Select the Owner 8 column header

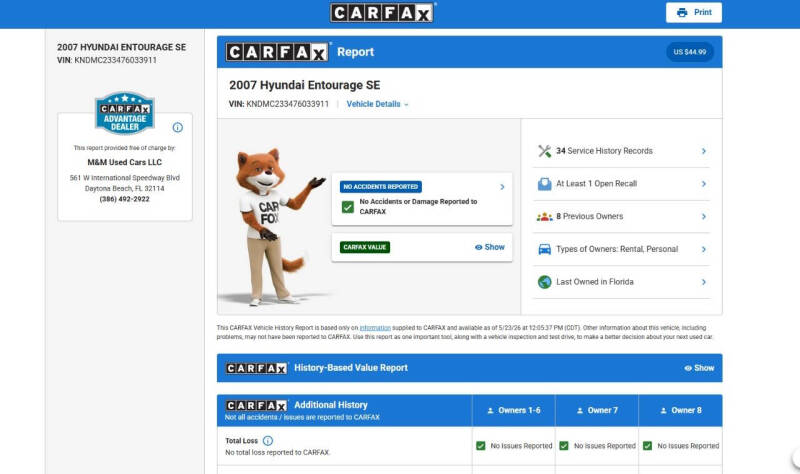click(x=681, y=410)
